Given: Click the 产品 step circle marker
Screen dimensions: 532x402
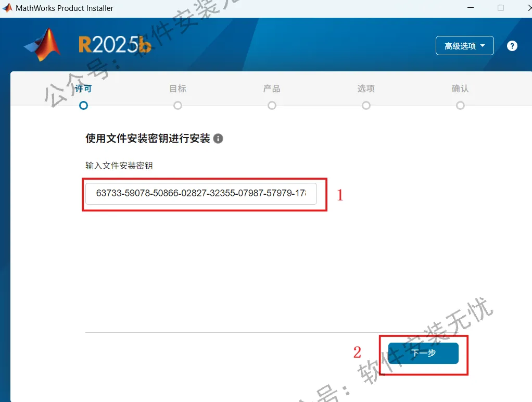Looking at the screenshot, I should [x=272, y=106].
